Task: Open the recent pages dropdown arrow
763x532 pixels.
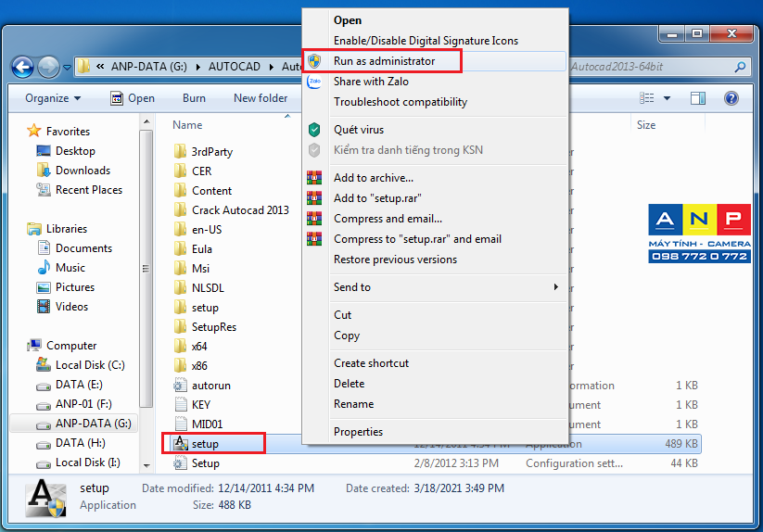Action: [67, 68]
